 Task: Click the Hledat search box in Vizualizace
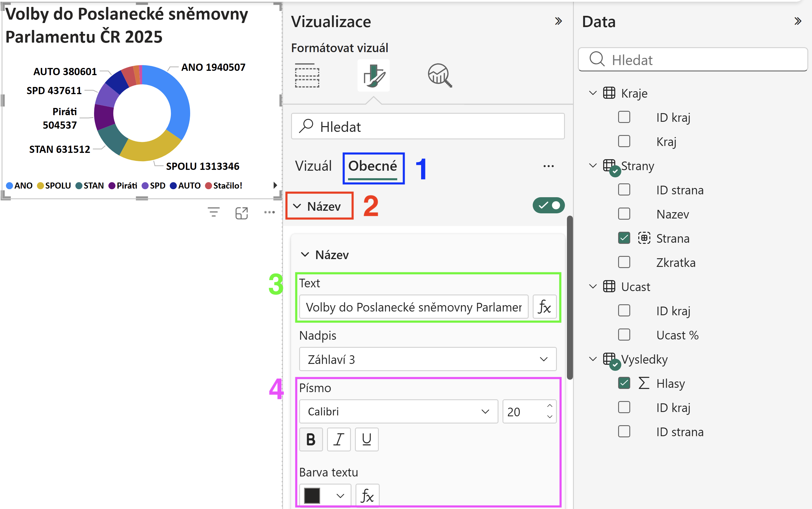click(428, 127)
